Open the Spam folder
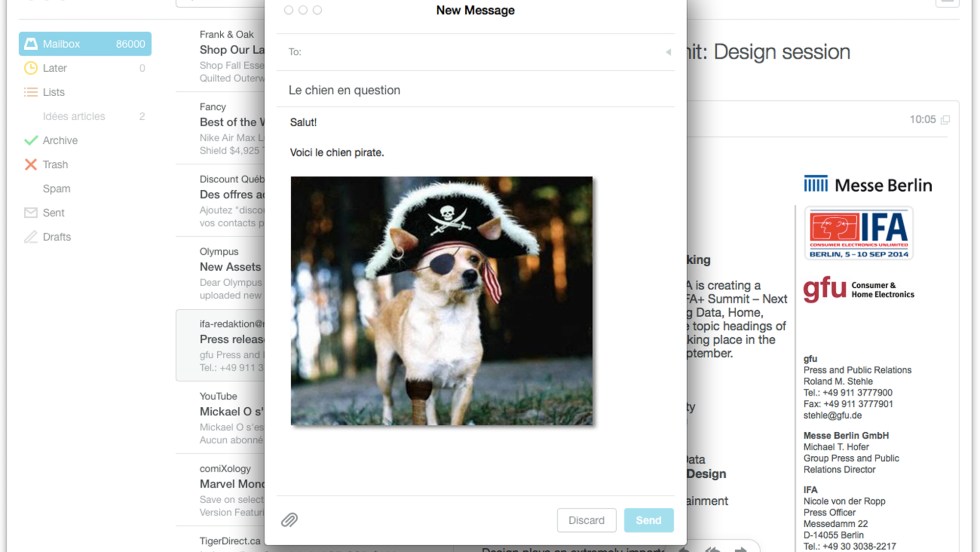Screen dimensions: 980x552 click(56, 189)
